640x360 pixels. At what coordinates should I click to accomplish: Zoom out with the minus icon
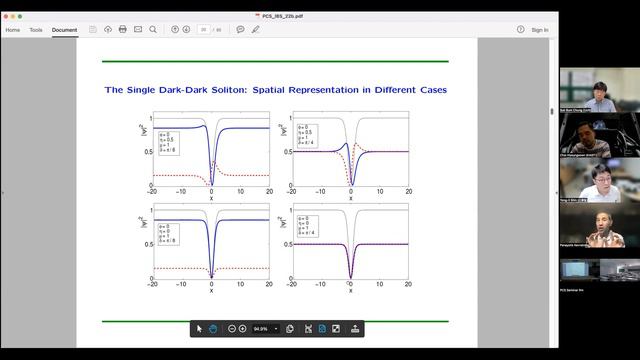[231, 329]
